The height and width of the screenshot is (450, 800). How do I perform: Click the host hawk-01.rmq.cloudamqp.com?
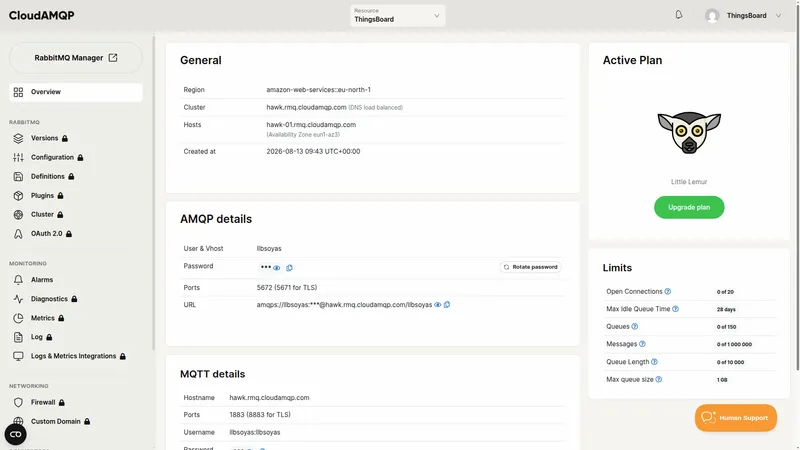[311, 124]
